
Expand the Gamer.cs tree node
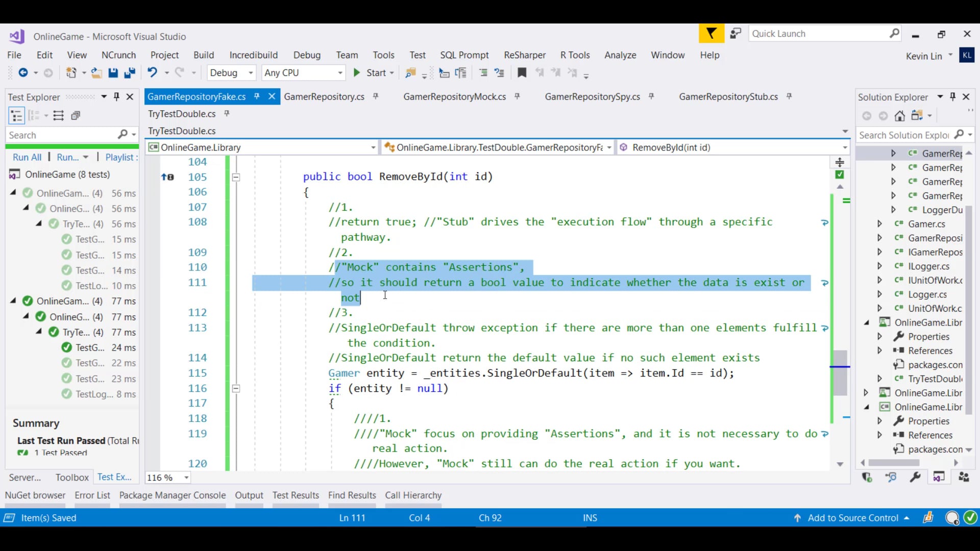pyautogui.click(x=879, y=224)
